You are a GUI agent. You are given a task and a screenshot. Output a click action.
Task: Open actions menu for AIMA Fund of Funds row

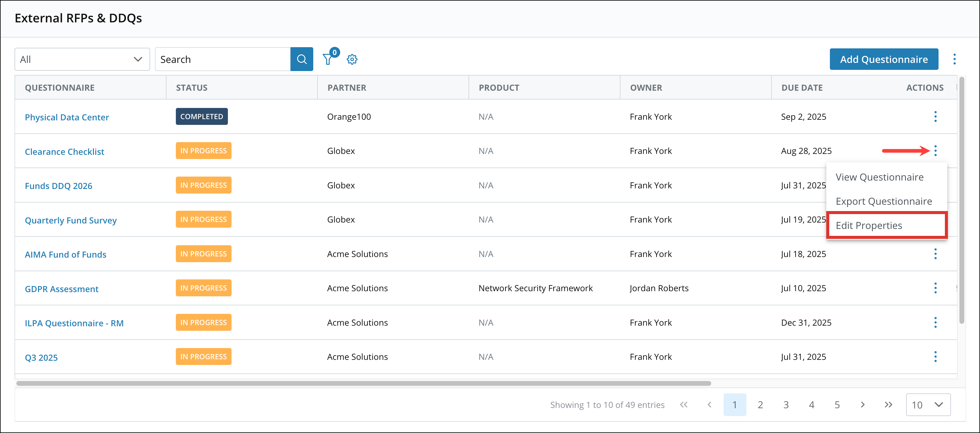coord(936,254)
